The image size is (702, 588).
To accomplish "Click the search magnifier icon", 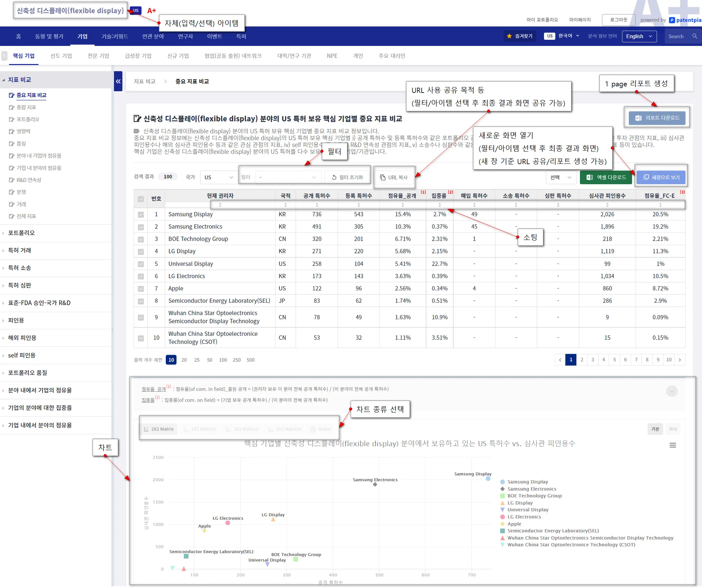I will 694,36.
